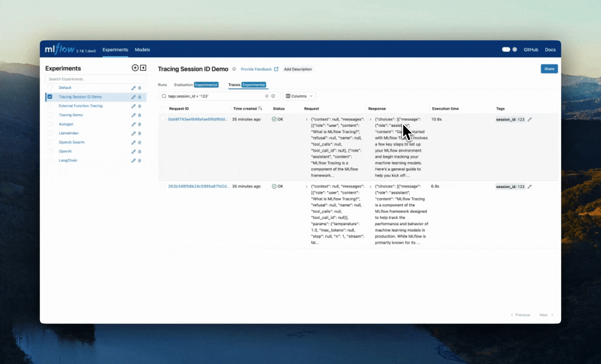
Task: Uncheck Tracing Session ID Demo checkbox
Action: coord(50,97)
